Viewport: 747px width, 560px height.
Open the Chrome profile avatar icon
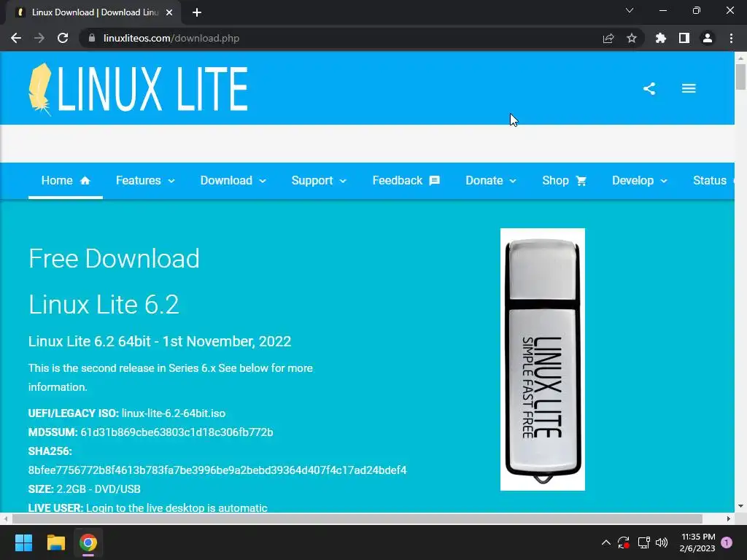708,38
